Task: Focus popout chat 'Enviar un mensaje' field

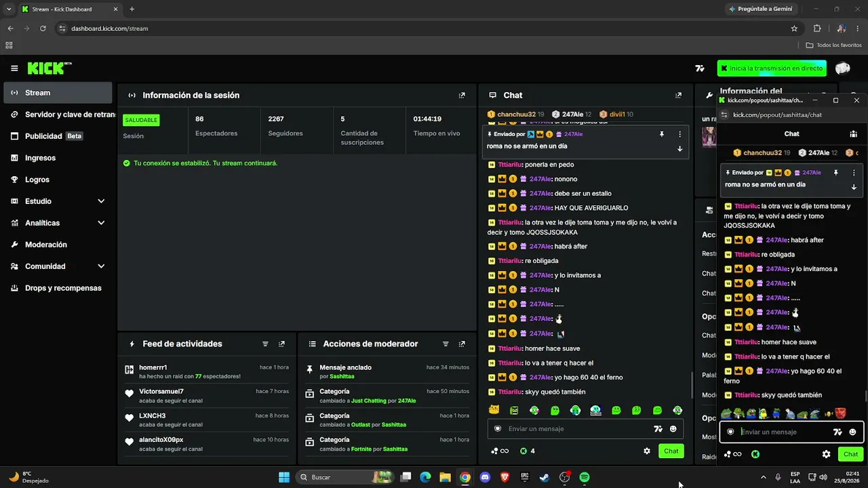Action: (x=783, y=432)
